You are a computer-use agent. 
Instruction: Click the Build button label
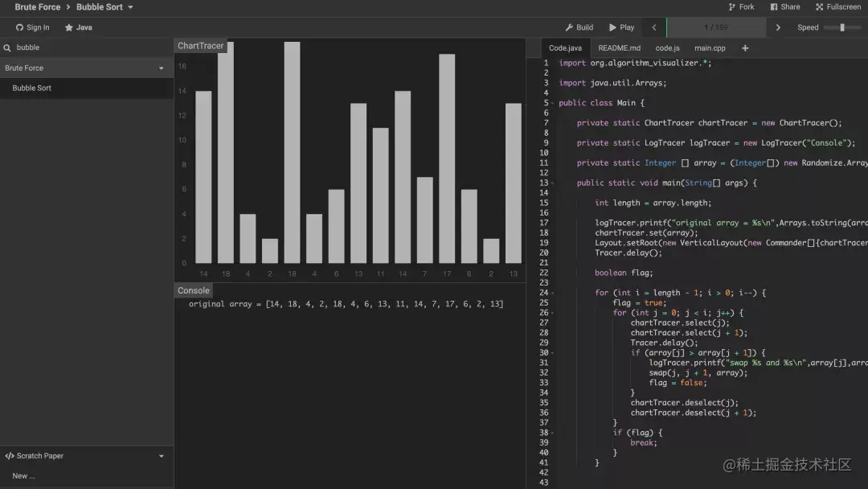(x=584, y=27)
